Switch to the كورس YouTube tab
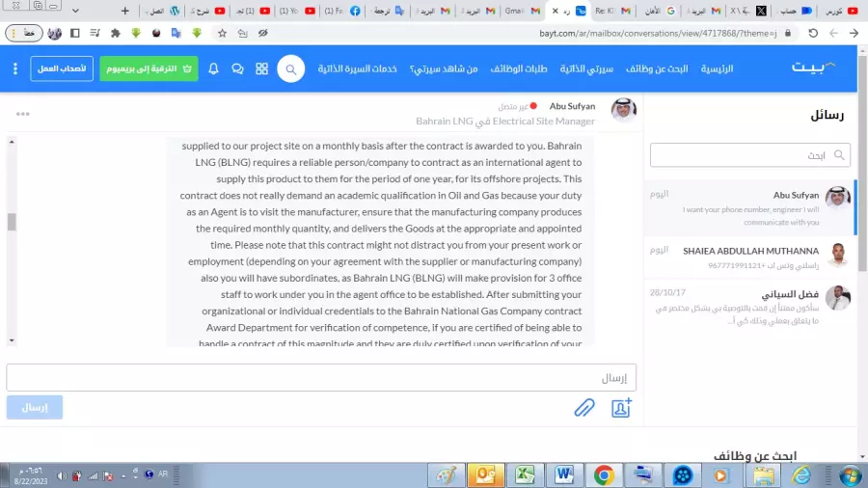Screen dimensions: 868x488 [841, 11]
